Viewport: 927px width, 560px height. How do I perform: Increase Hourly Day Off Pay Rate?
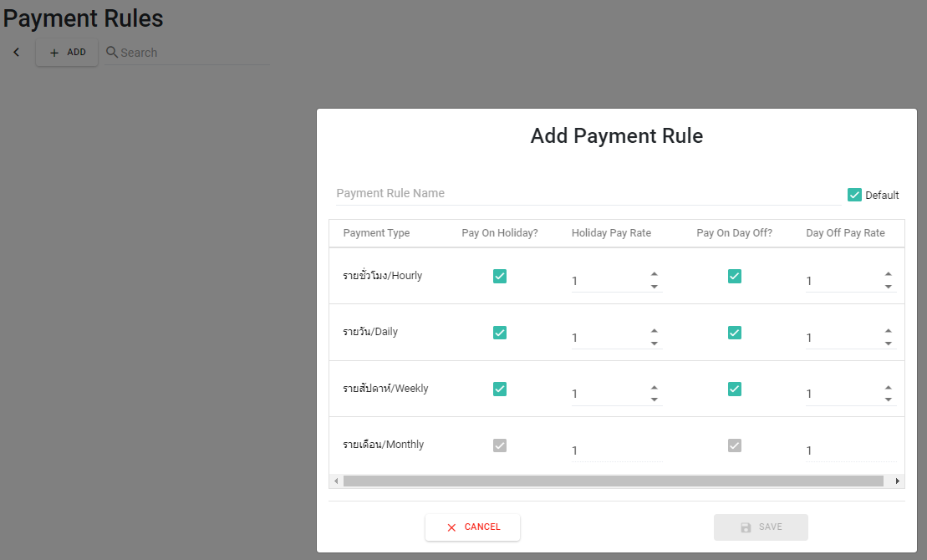(x=889, y=274)
